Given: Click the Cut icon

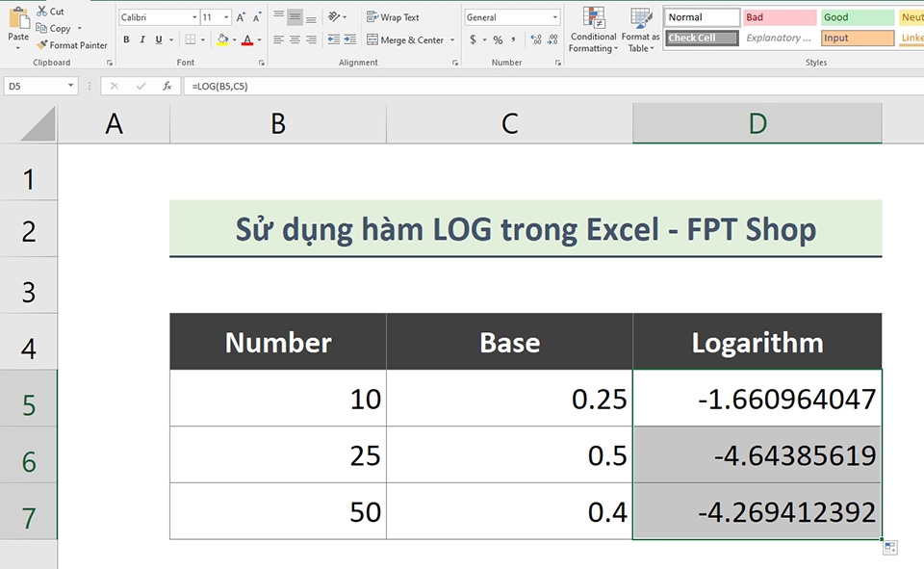Looking at the screenshot, I should click(x=42, y=11).
